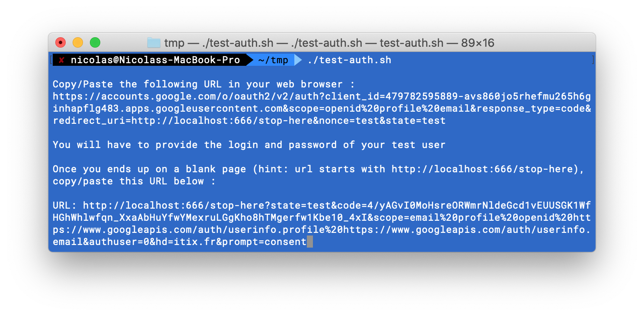The height and width of the screenshot is (316, 644).
Task: Click the green full-screen window button
Action: pos(95,42)
